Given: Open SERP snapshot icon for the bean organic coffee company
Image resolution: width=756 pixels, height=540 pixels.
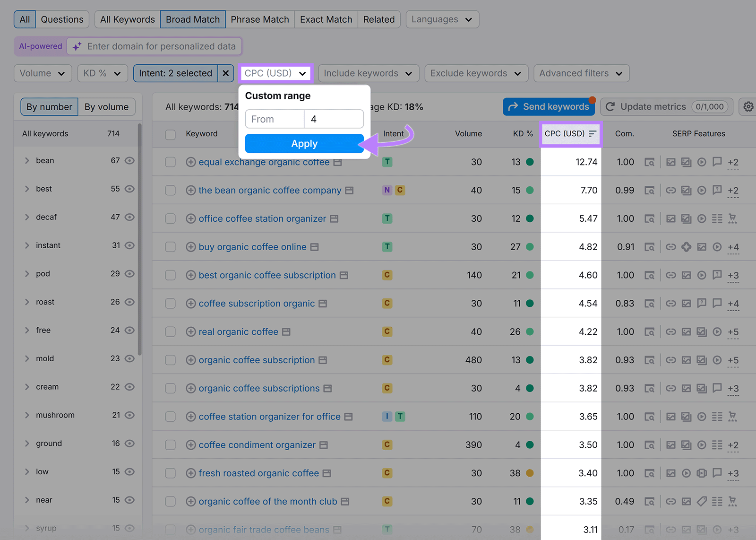Looking at the screenshot, I should (x=349, y=190).
